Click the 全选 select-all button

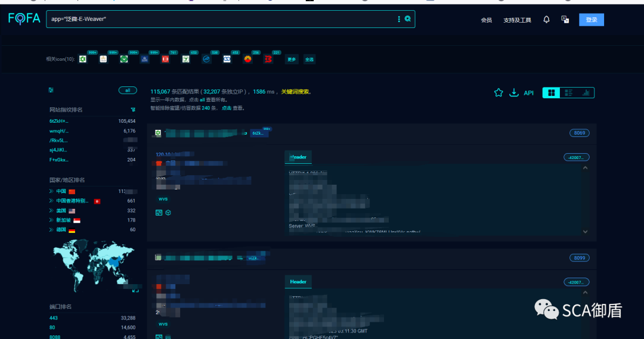(x=309, y=60)
